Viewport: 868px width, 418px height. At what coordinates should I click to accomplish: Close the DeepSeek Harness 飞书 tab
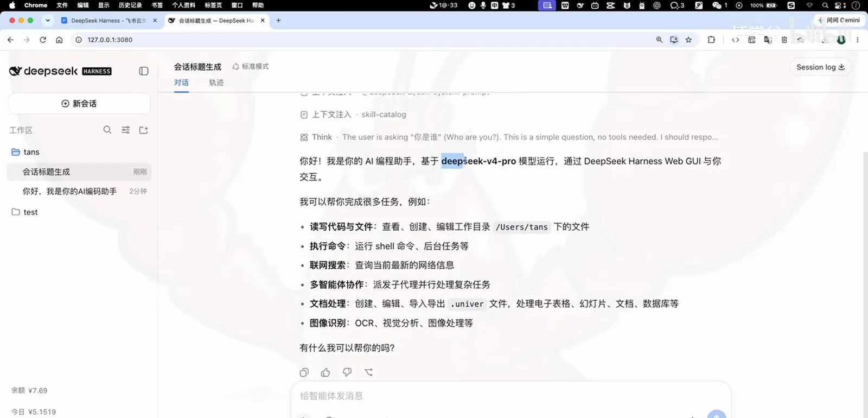coord(155,21)
